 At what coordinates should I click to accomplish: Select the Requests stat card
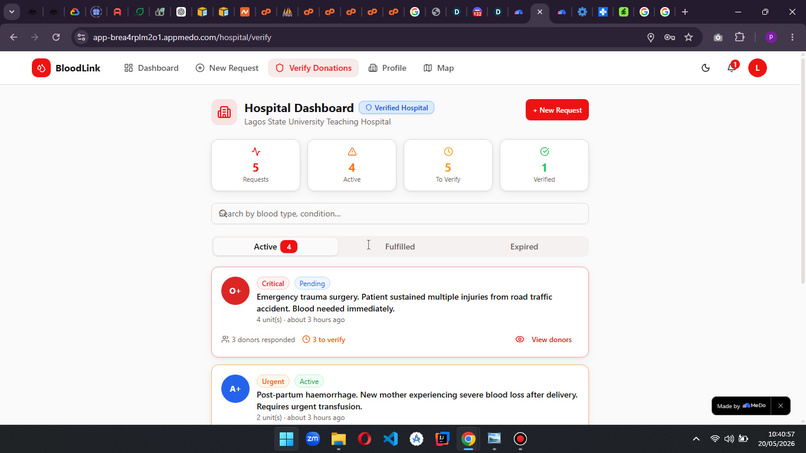(x=255, y=165)
